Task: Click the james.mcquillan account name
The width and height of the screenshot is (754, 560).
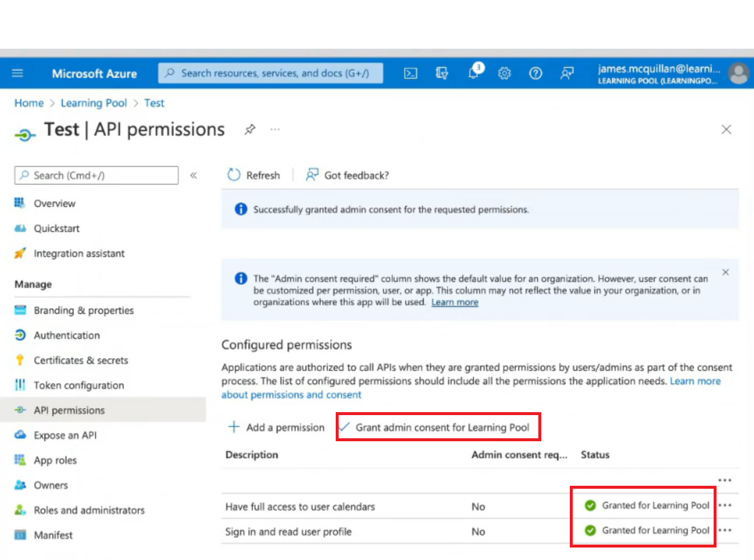Action: (659, 69)
